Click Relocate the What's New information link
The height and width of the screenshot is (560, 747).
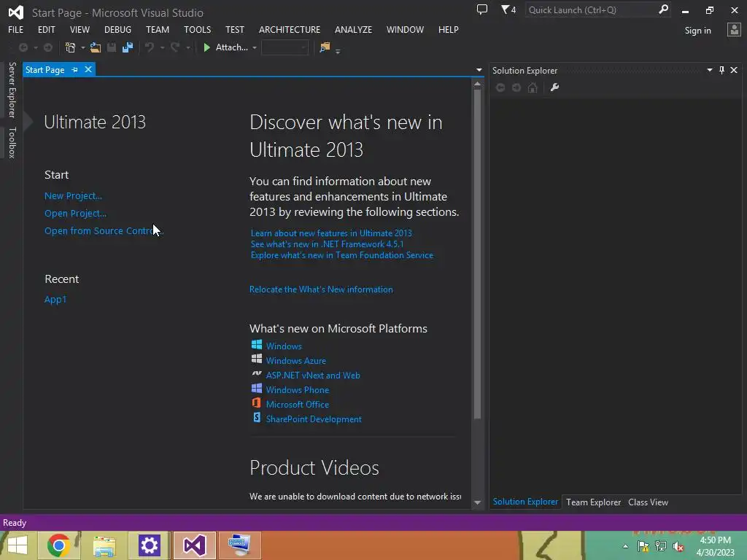pyautogui.click(x=321, y=289)
